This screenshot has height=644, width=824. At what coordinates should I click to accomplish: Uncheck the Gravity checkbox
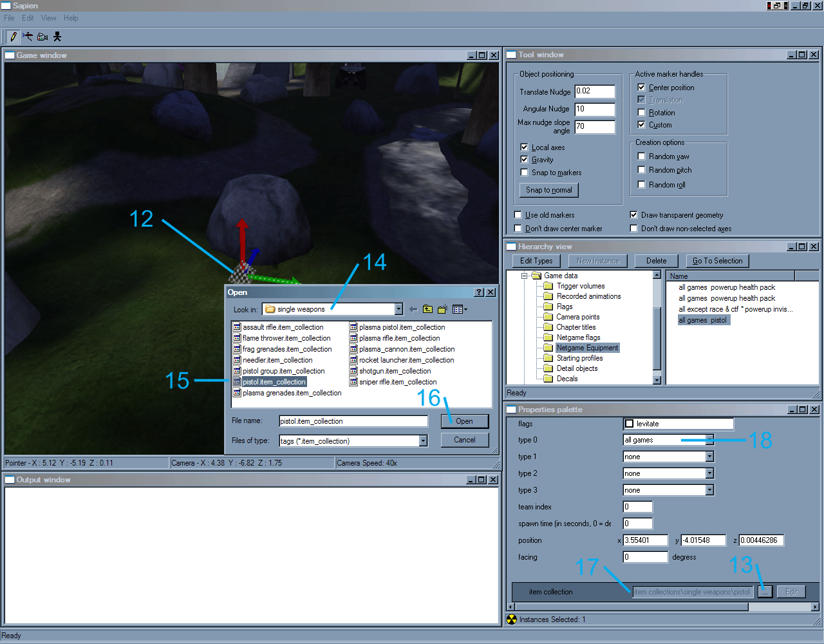click(524, 160)
